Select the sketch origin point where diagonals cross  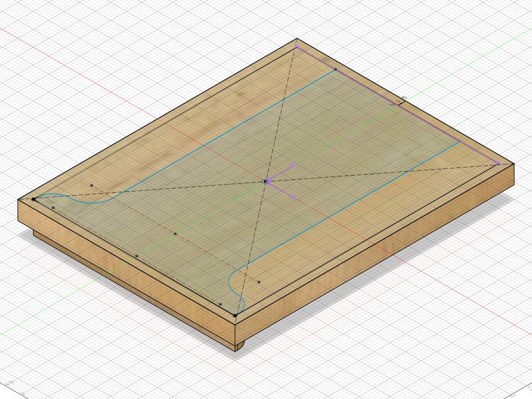point(266,181)
